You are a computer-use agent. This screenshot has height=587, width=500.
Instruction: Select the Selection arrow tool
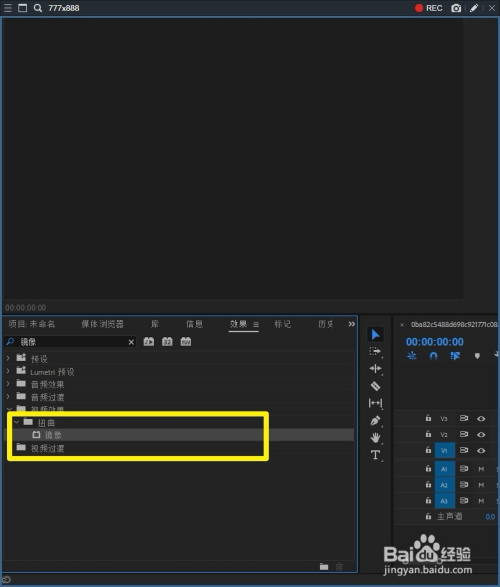(x=375, y=334)
